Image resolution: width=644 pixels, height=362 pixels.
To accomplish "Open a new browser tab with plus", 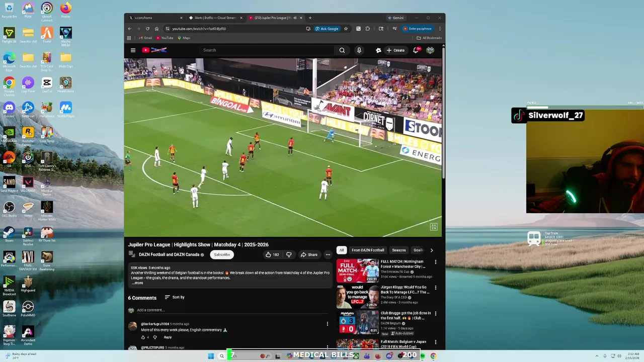I will [x=310, y=18].
